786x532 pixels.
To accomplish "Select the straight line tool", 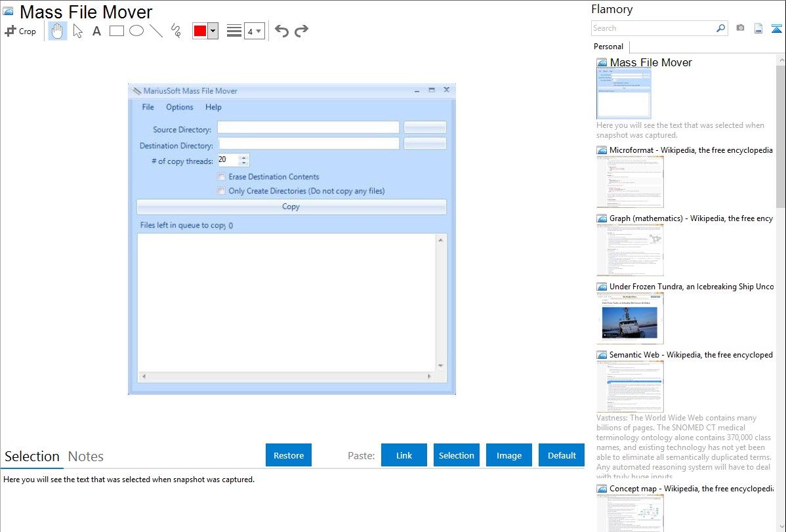I will click(156, 31).
